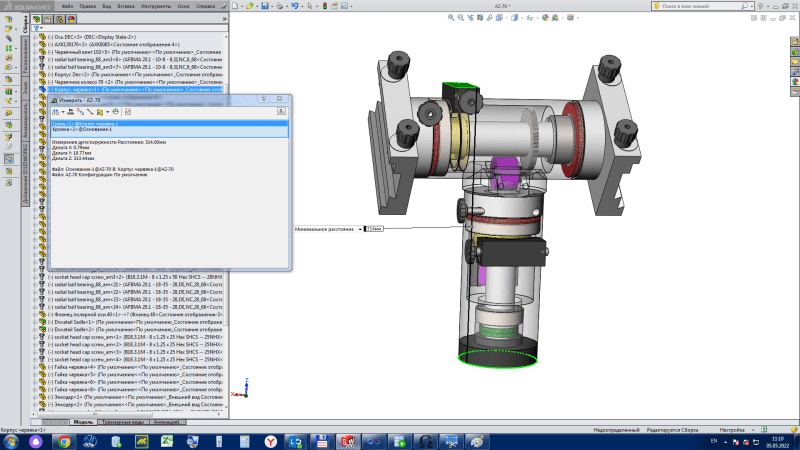This screenshot has width=800, height=450.
Task: Switch to the 'Модель' bottom tab
Action: coord(83,422)
